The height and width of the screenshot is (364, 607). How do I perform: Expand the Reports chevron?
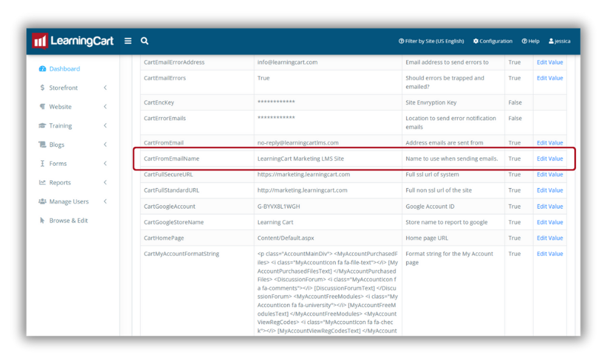[105, 182]
